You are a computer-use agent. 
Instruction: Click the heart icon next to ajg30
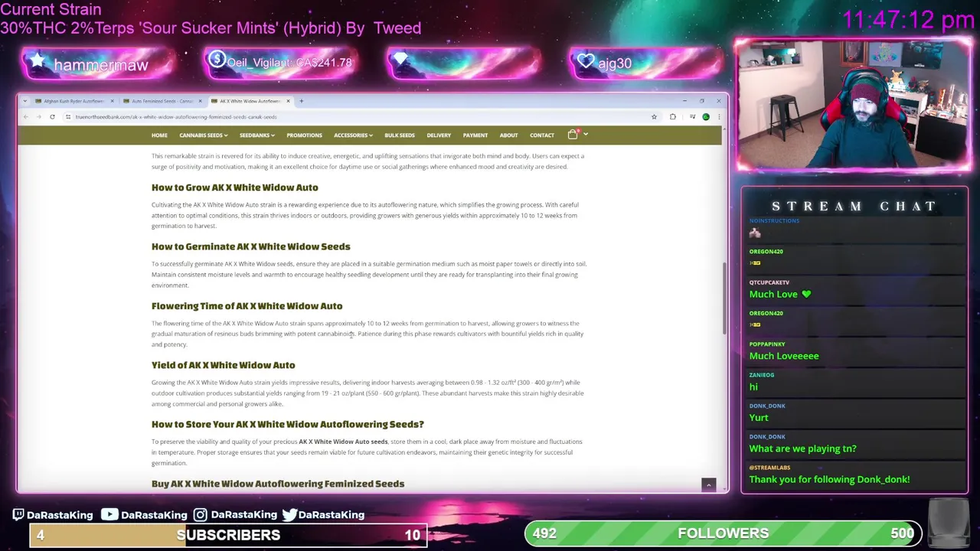click(586, 62)
